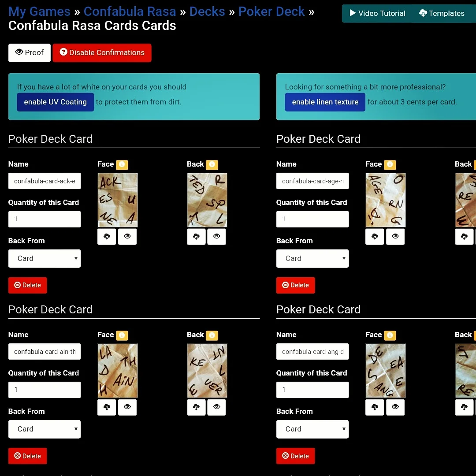Upload back image for confabula-card-ack card
Image resolution: width=476 pixels, height=476 pixels.
tap(196, 237)
